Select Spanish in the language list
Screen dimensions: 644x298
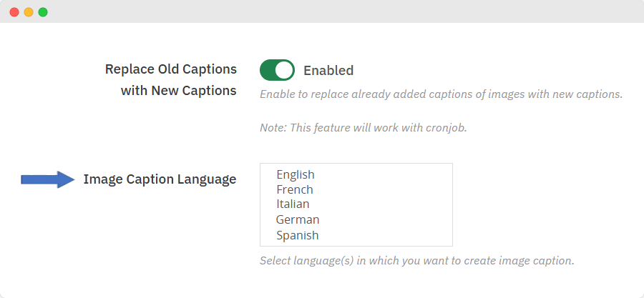298,235
